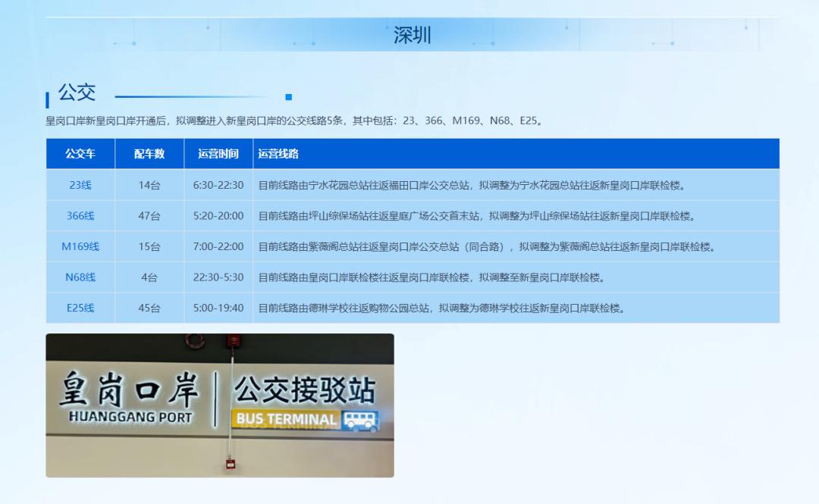Click the 公交车 column header
This screenshot has width=819, height=504.
(80, 154)
